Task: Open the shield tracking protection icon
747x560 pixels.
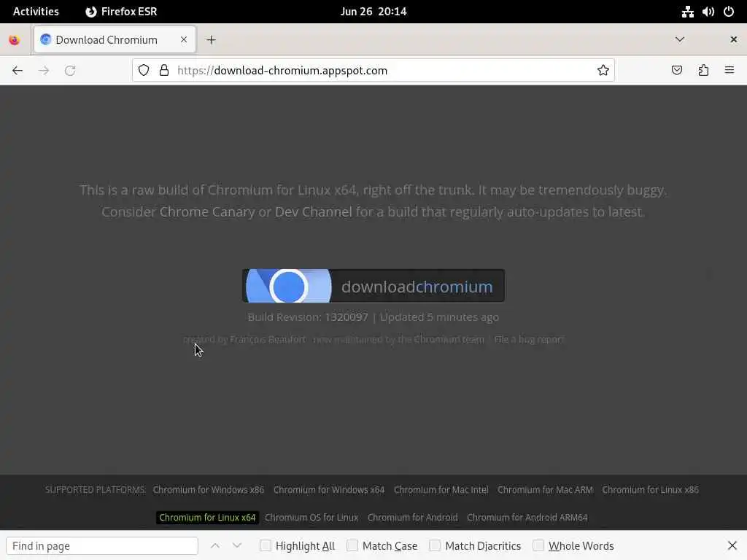Action: pyautogui.click(x=144, y=71)
